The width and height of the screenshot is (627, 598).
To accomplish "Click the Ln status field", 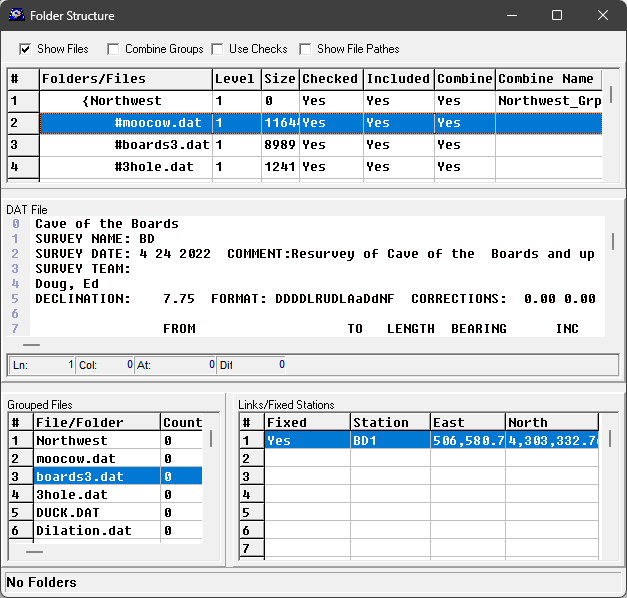I will (42, 365).
